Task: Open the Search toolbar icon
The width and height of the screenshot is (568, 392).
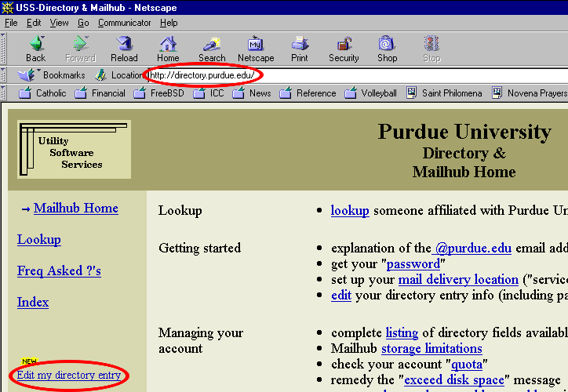Action: 212,44
